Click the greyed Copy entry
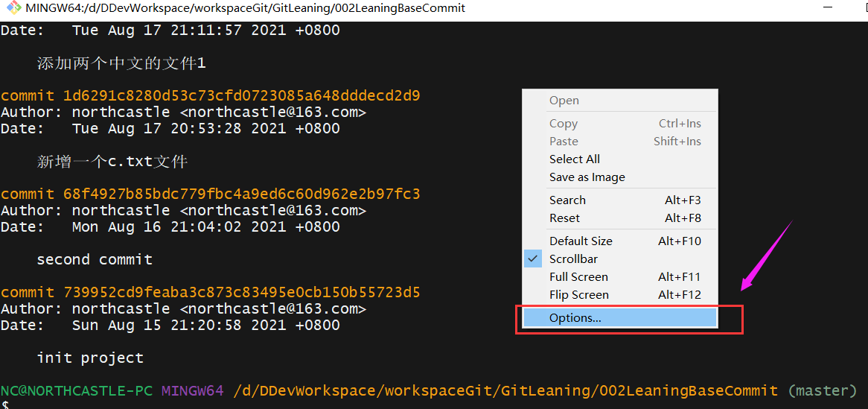Image resolution: width=868 pixels, height=409 pixels. pos(620,124)
